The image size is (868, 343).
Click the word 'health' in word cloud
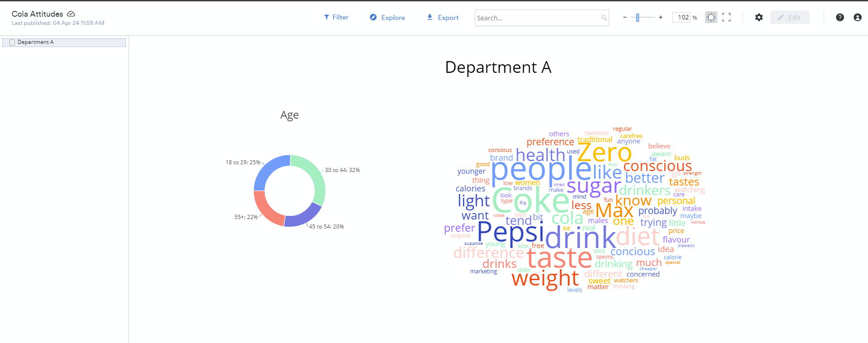click(x=540, y=155)
